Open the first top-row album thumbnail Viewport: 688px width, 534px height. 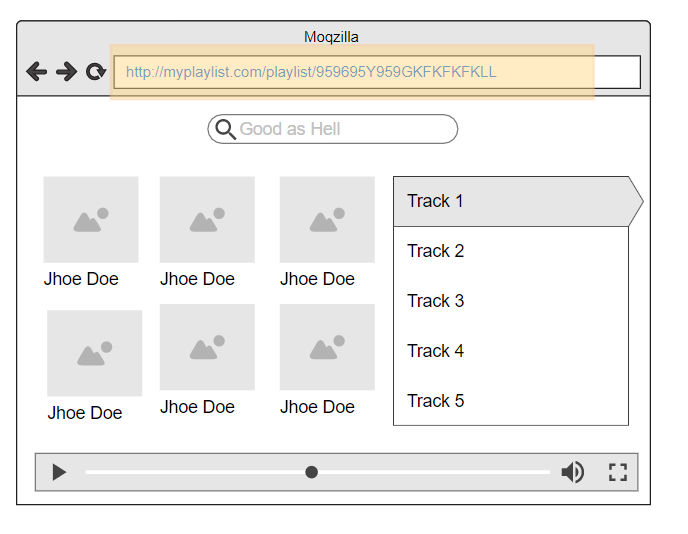91,219
